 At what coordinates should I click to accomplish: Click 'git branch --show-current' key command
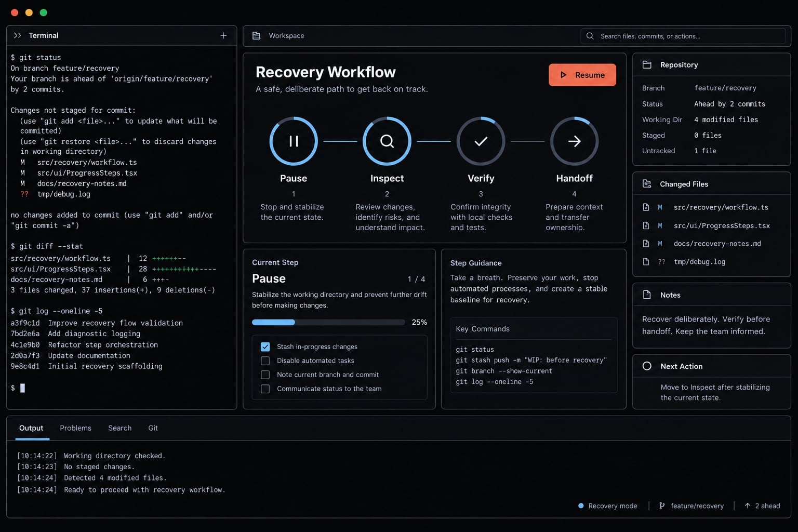click(x=504, y=371)
